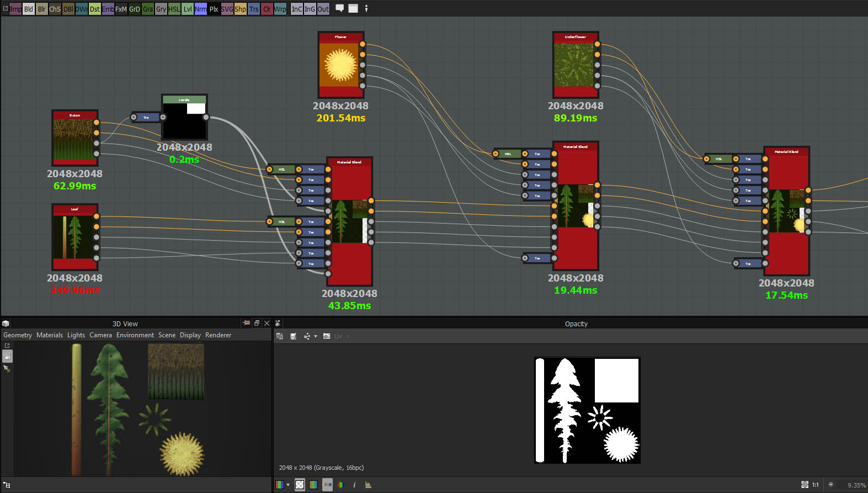Image resolution: width=868 pixels, height=493 pixels.
Task: Add Distance node with Dst button
Action: [95, 9]
